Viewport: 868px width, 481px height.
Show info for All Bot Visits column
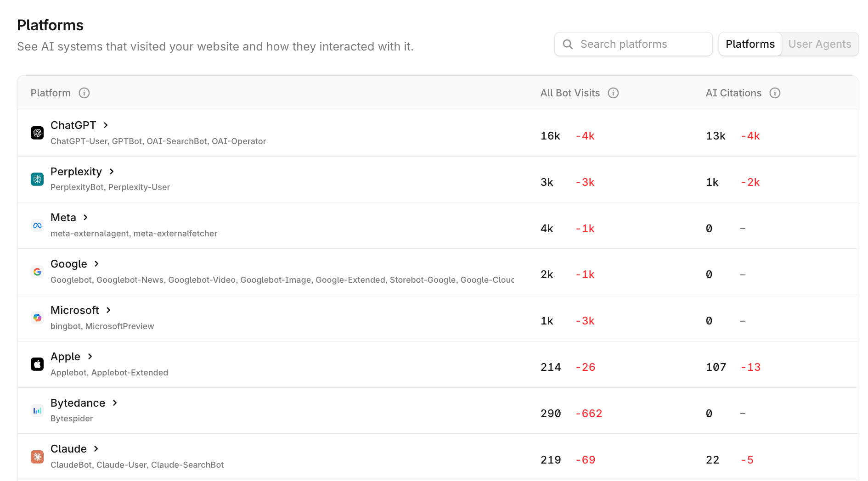[613, 93]
